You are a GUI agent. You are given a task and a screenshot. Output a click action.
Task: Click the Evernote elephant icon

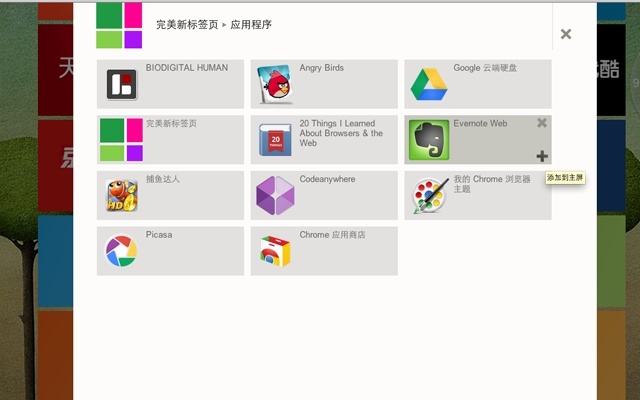(429, 140)
